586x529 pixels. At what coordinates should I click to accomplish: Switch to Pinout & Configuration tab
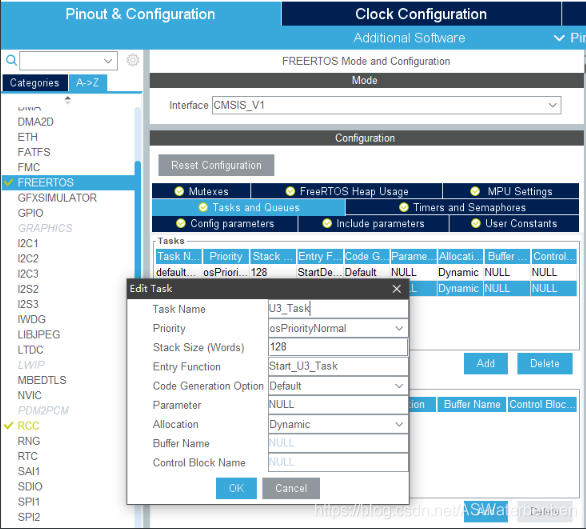[141, 14]
